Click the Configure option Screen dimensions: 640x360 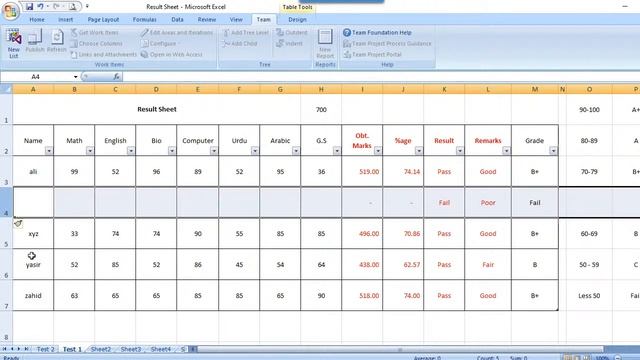pos(159,43)
